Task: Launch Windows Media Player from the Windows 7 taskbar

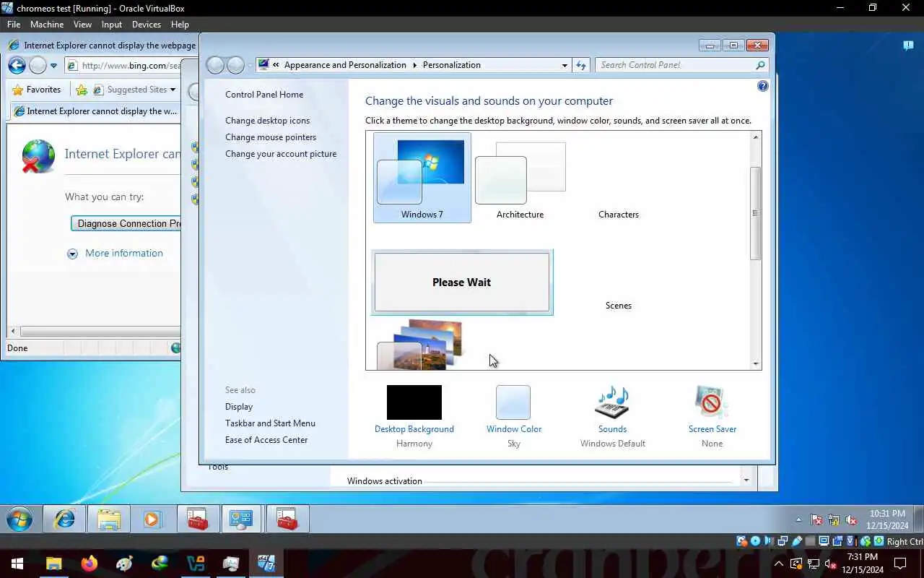Action: coord(152,519)
